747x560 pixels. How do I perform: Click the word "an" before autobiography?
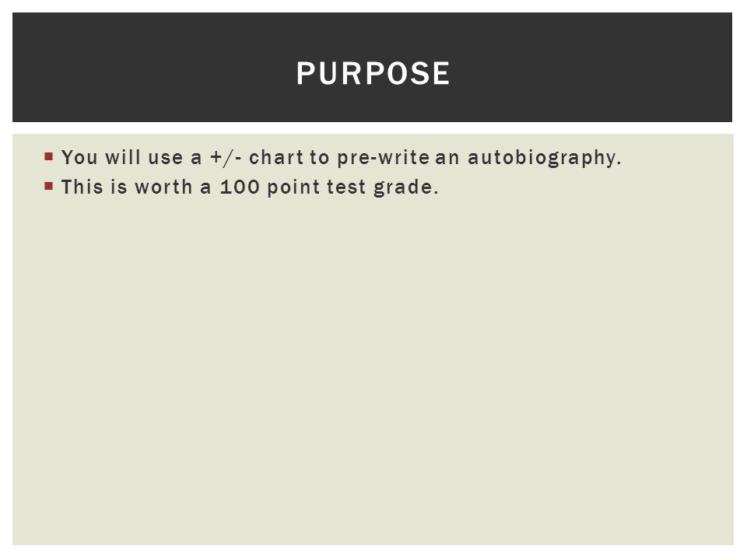coord(447,159)
